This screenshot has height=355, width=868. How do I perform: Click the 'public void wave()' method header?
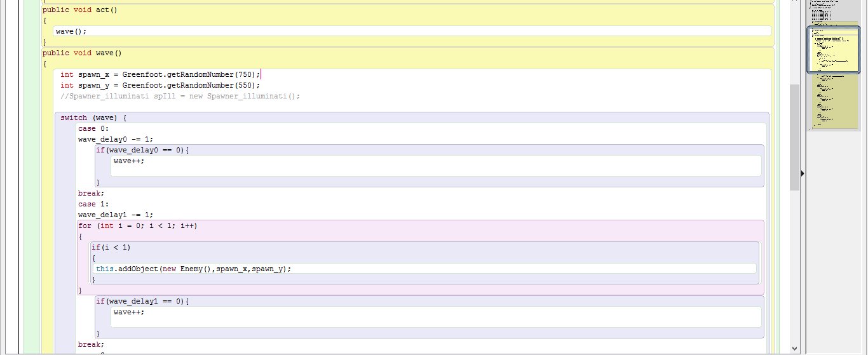(x=82, y=53)
